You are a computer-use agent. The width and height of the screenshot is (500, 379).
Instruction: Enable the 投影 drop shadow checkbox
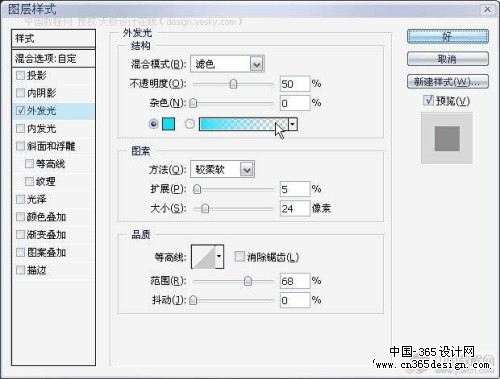pyautogui.click(x=20, y=75)
